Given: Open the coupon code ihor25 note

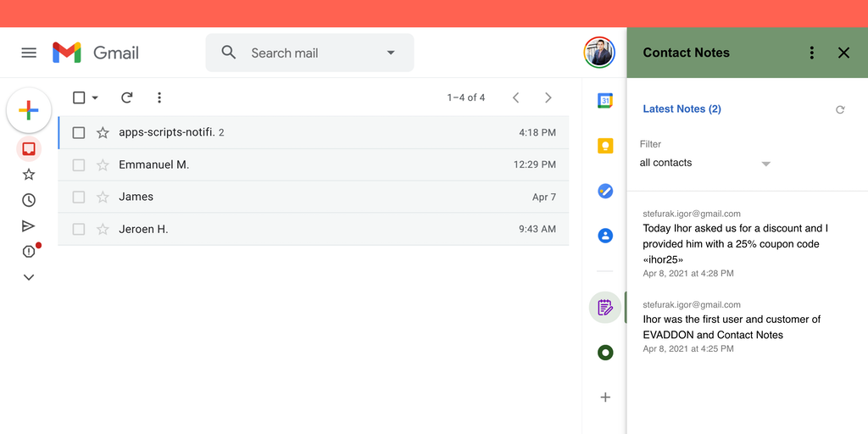Looking at the screenshot, I should [737, 244].
